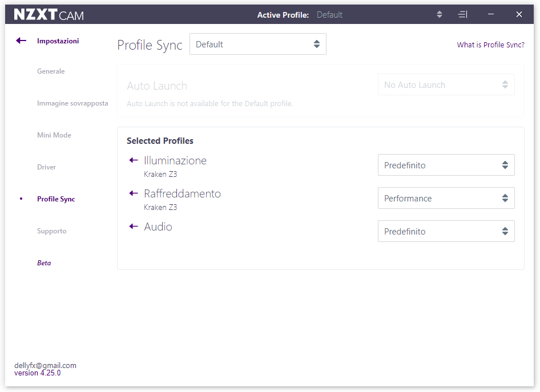Image resolution: width=540 pixels, height=392 pixels.
Task: Click the 'Active Profile:' label in title bar
Action: pos(283,15)
